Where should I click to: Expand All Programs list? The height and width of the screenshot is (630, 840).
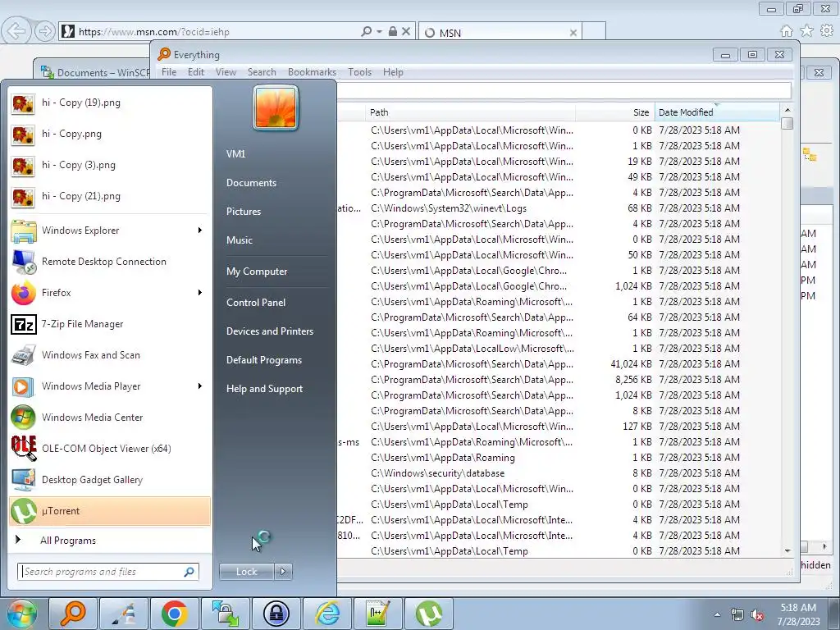tap(110, 540)
